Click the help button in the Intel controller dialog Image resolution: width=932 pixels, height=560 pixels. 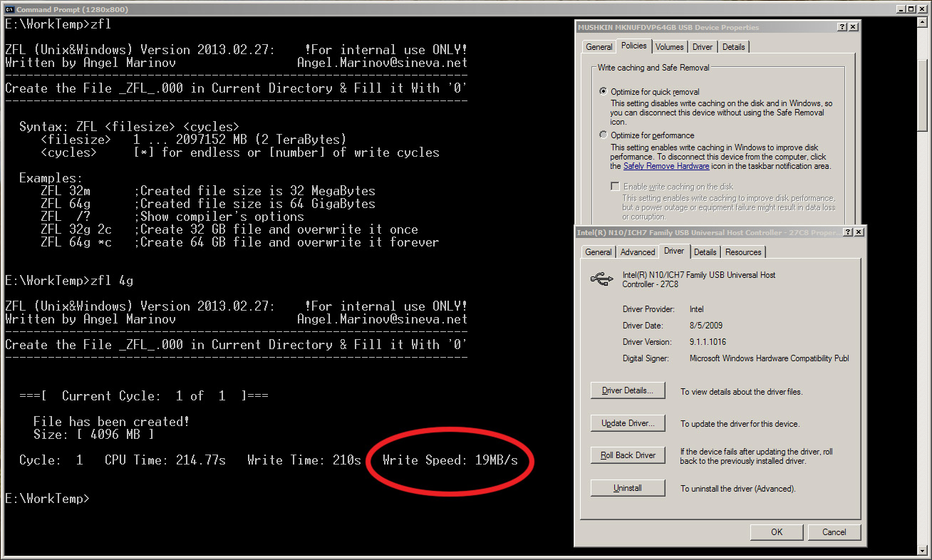coord(847,232)
